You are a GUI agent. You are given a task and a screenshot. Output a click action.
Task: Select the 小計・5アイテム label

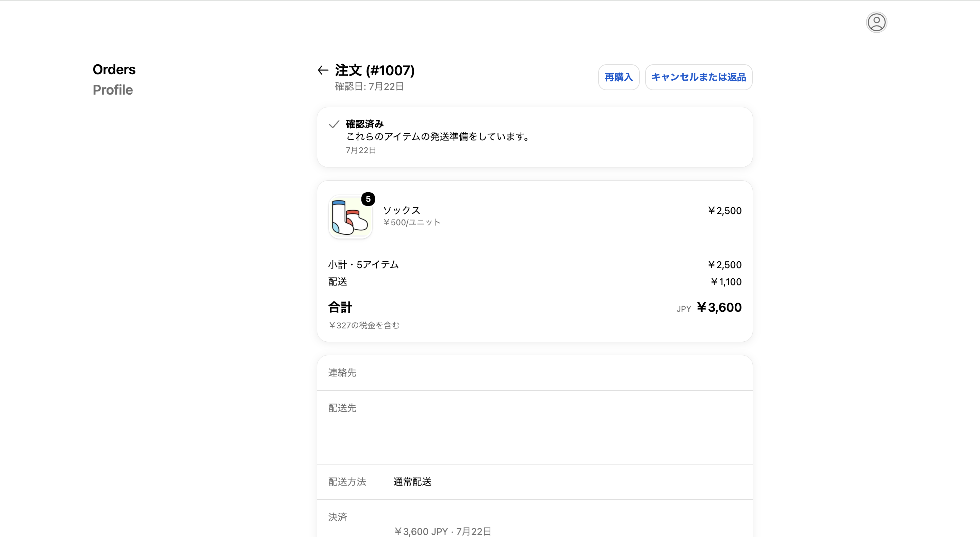[x=363, y=264]
